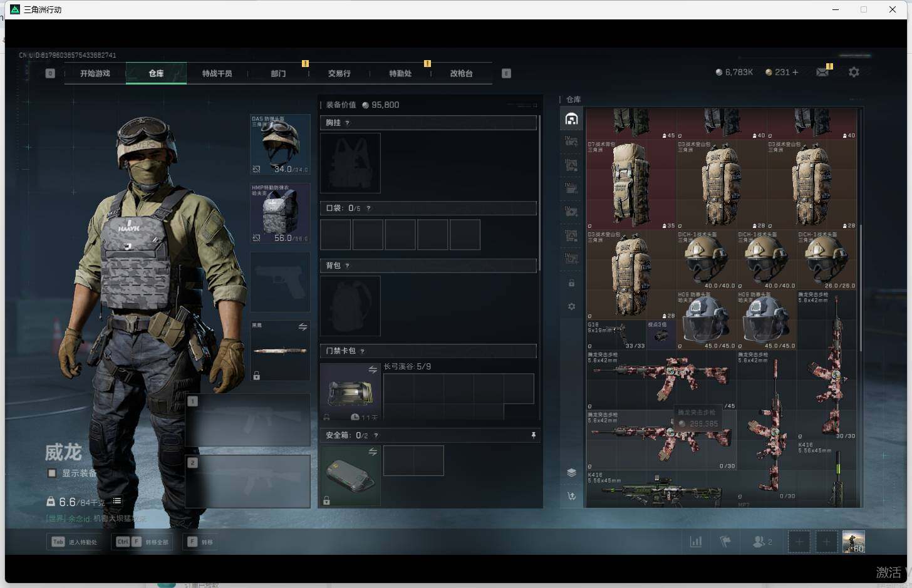
Task: Open the friends icon showing 2
Action: 762,542
